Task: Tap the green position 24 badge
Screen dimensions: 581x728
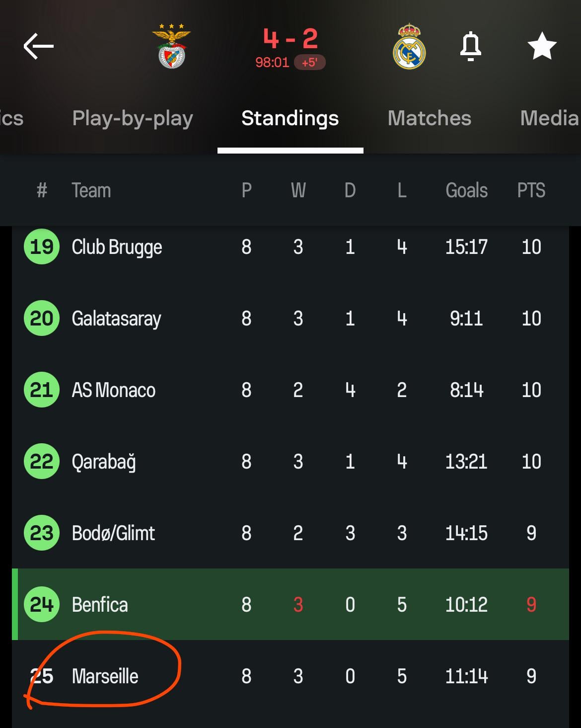Action: point(42,605)
